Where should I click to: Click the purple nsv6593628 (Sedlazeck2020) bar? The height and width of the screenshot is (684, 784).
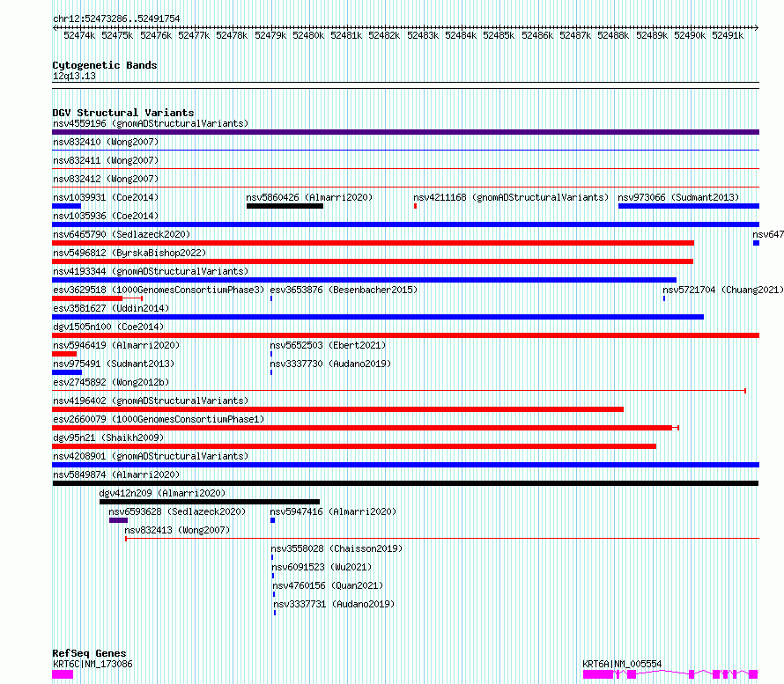click(119, 520)
